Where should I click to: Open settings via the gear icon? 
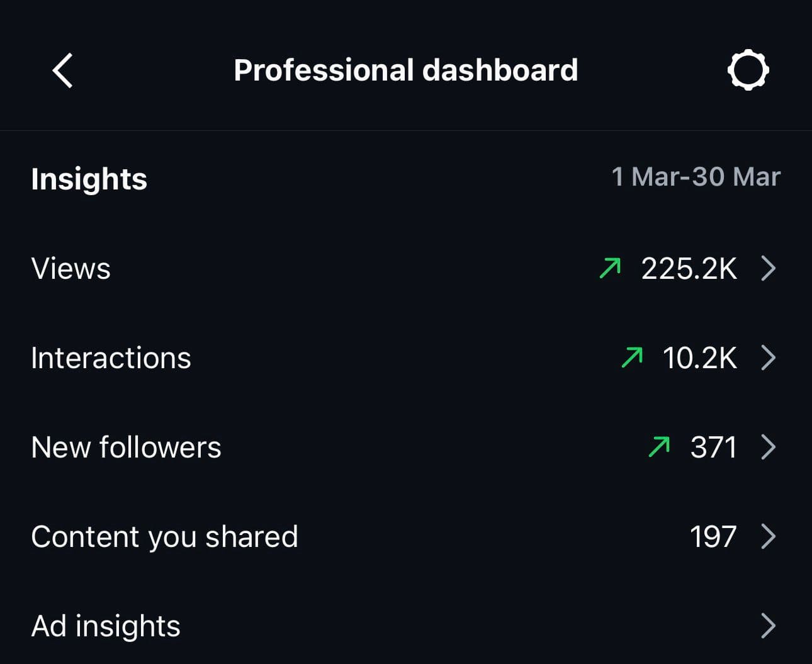(x=748, y=70)
